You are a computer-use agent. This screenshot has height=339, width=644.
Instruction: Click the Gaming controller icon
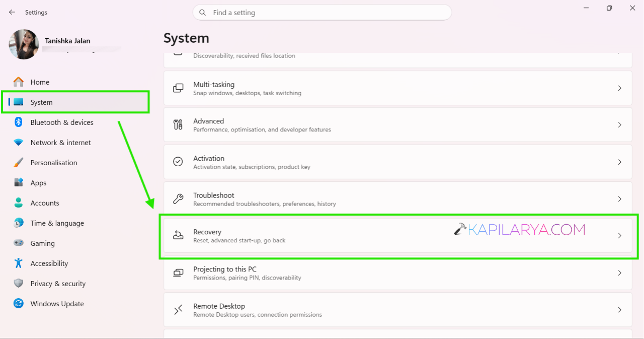[19, 243]
